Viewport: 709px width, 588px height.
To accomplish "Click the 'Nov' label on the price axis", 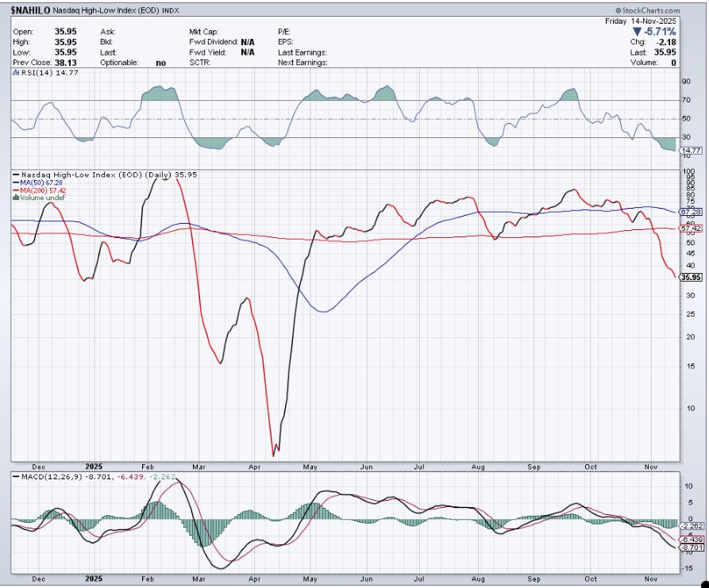I will coord(651,467).
